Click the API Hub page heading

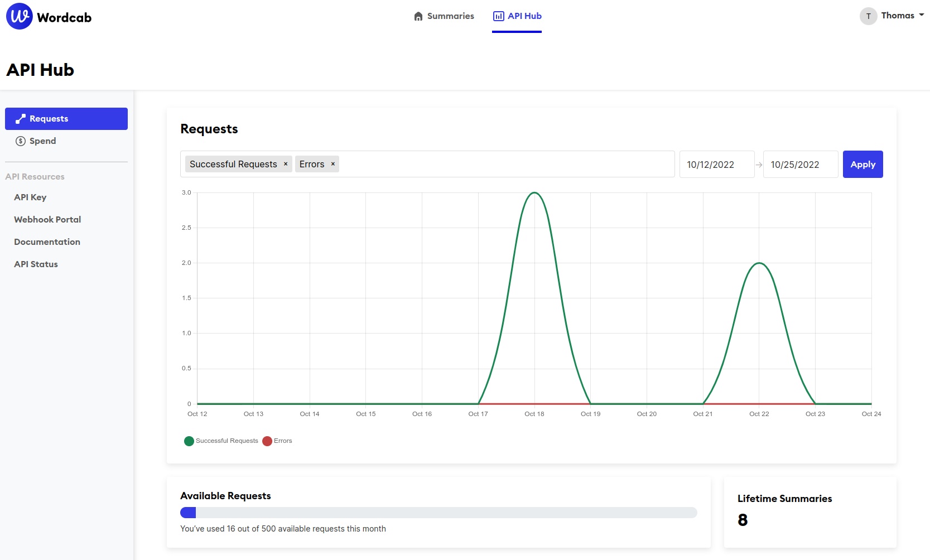click(x=40, y=70)
